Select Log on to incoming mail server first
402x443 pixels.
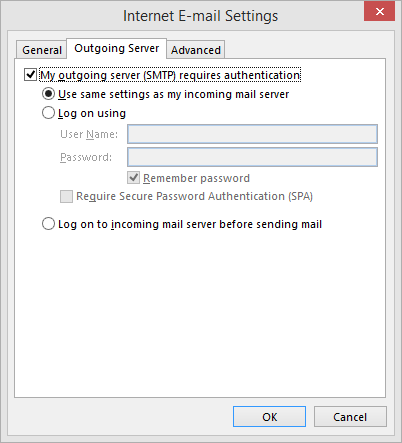click(x=48, y=224)
